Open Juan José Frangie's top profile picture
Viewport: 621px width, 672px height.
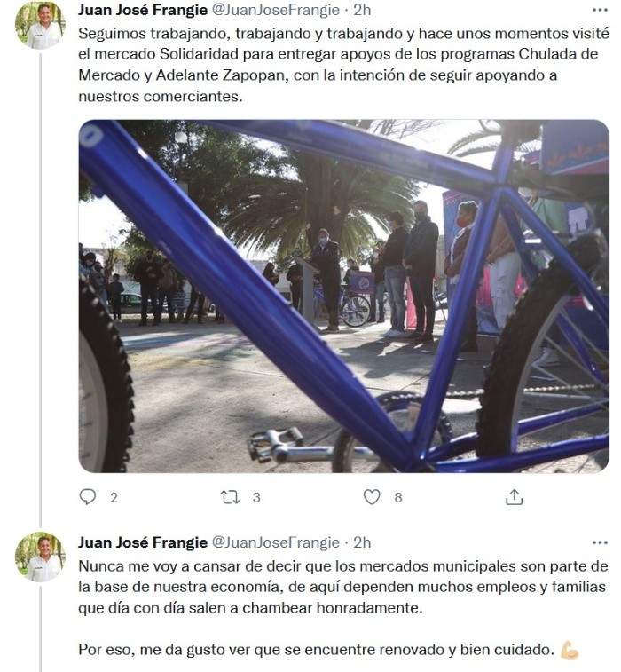tap(41, 26)
